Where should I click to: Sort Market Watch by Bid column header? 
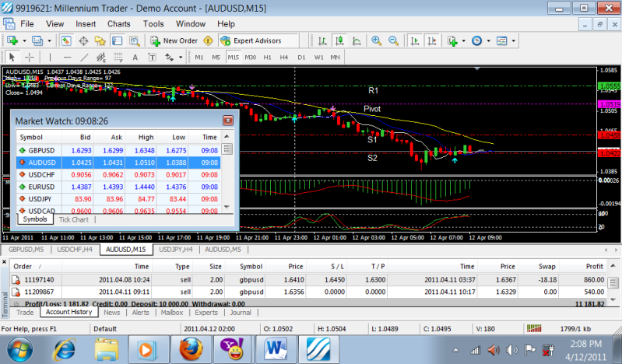86,137
